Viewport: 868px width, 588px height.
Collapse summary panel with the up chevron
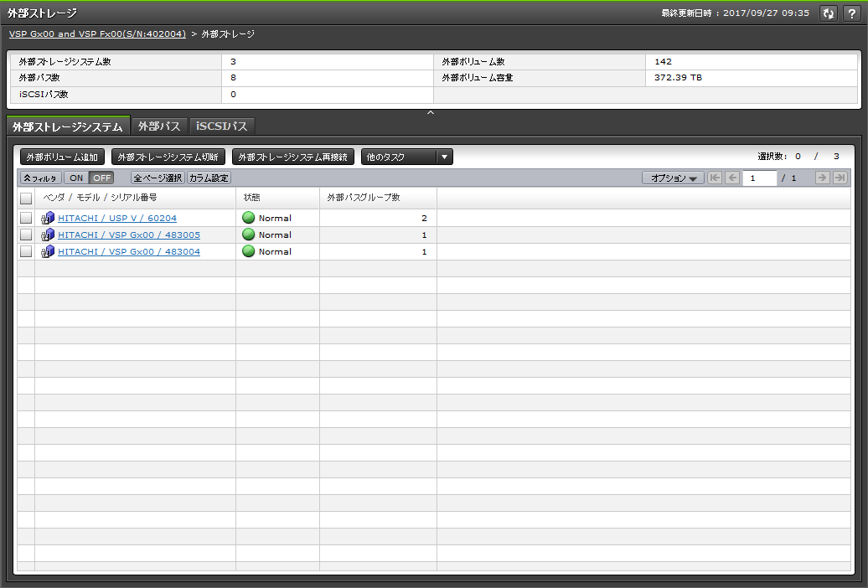point(430,112)
